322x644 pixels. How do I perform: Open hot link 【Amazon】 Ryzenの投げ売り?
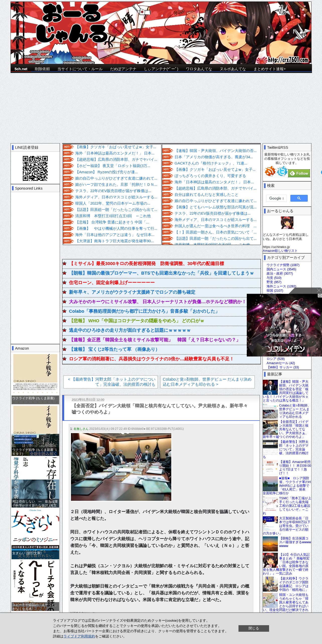[106, 172]
